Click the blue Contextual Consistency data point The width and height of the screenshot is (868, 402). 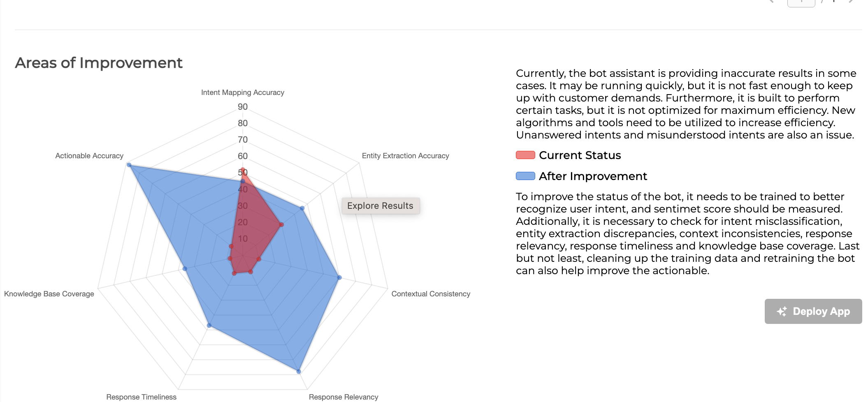(339, 278)
